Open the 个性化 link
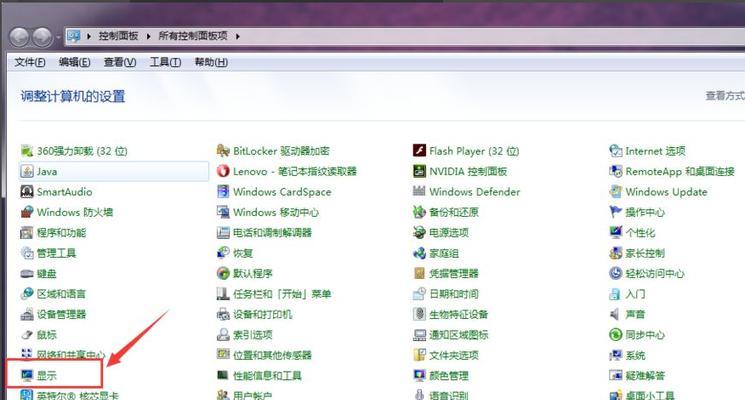Screen dimensions: 745x400 pos(640,233)
